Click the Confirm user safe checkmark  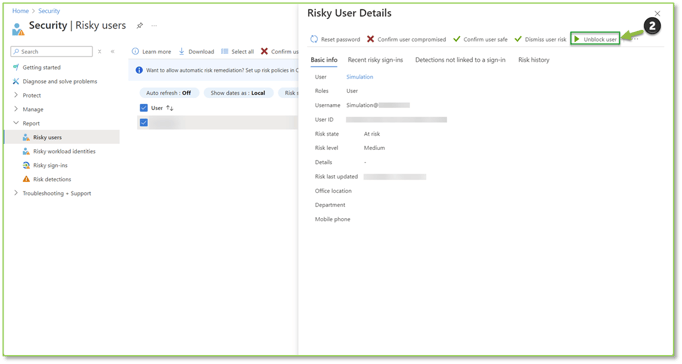coord(457,39)
